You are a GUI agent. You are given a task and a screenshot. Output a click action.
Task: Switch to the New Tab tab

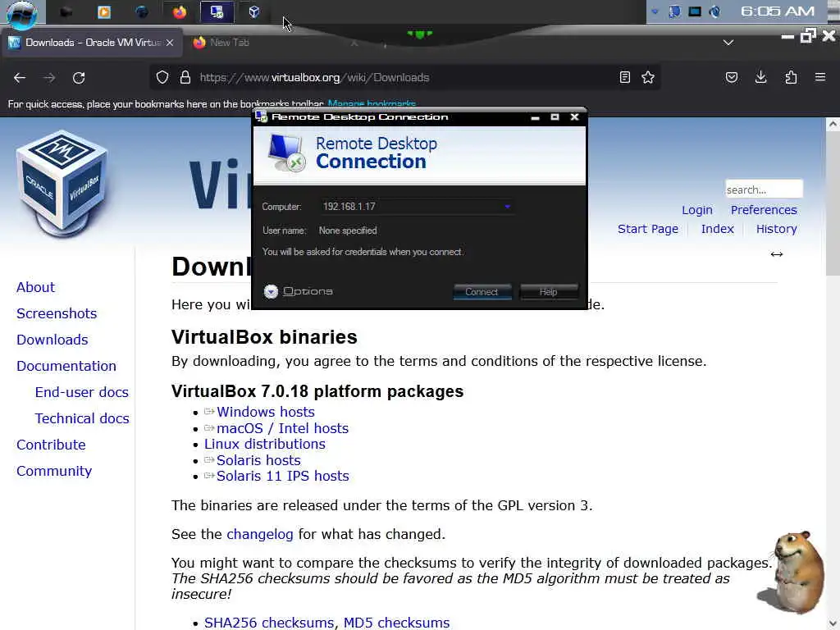pos(230,43)
